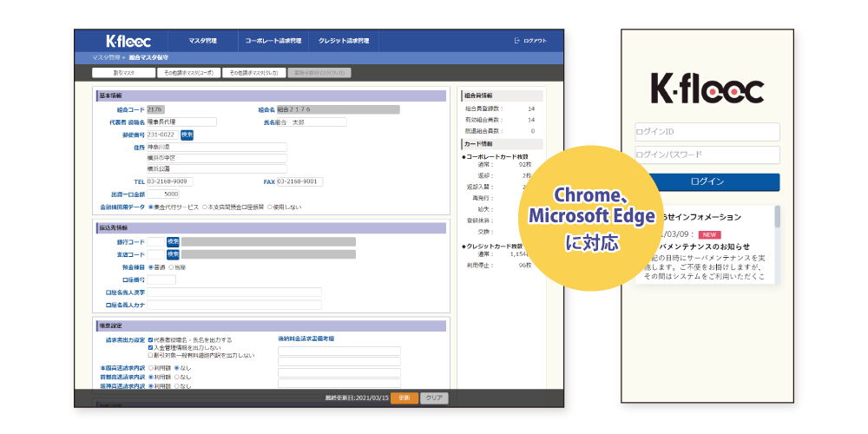Click the 口座番号 input field
This screenshot has width=868, height=434.
161,280
